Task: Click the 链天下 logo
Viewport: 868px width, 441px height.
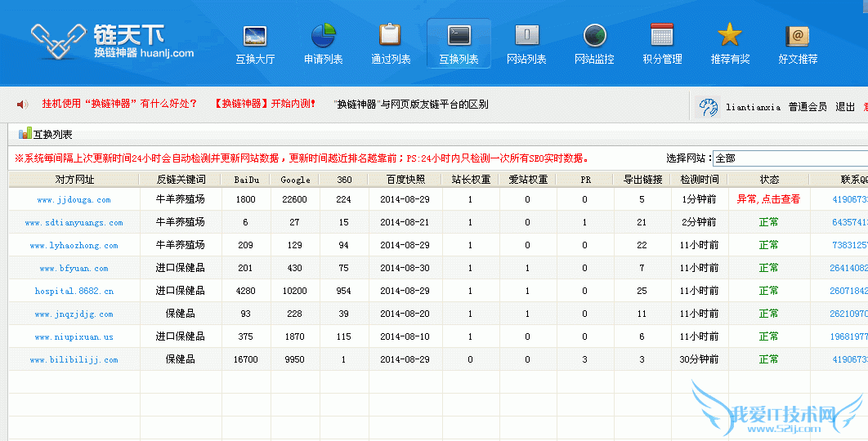Action: tap(113, 42)
